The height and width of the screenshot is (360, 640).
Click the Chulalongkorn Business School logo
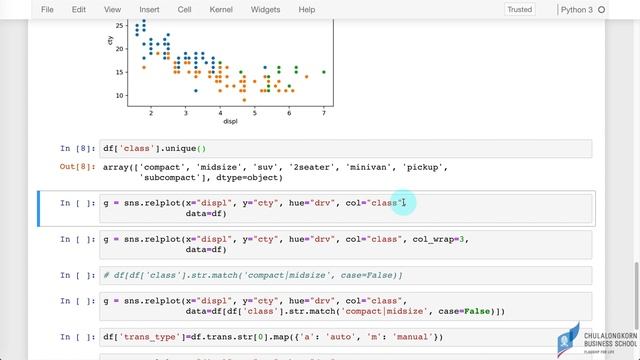pos(597,340)
